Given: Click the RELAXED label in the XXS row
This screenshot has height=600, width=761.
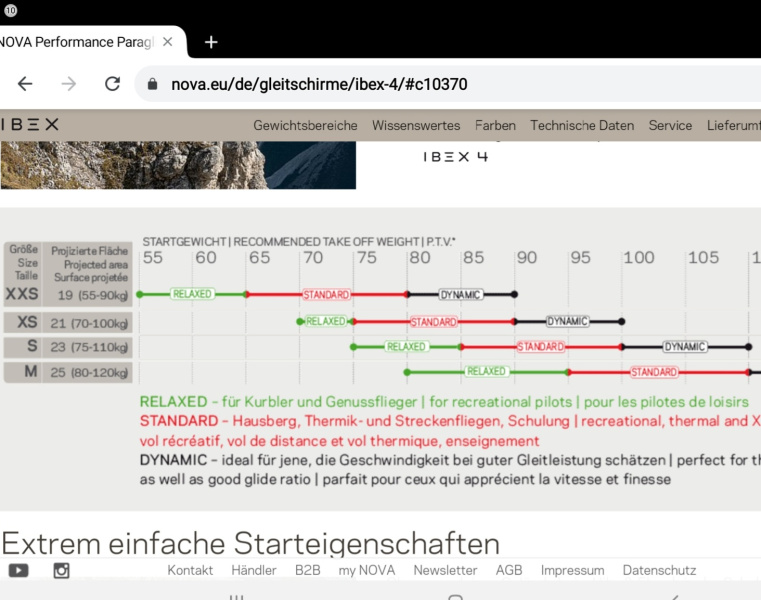Looking at the screenshot, I should (192, 294).
